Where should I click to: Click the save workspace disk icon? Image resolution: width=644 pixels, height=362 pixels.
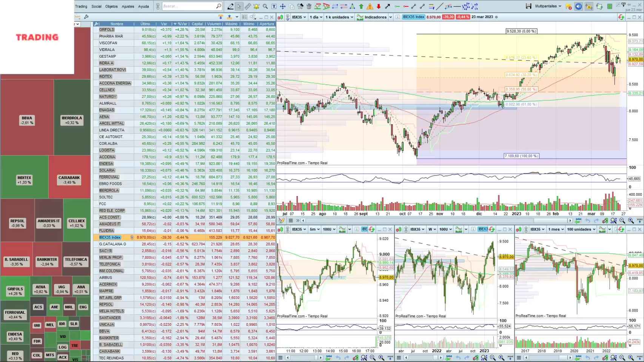pos(528,6)
